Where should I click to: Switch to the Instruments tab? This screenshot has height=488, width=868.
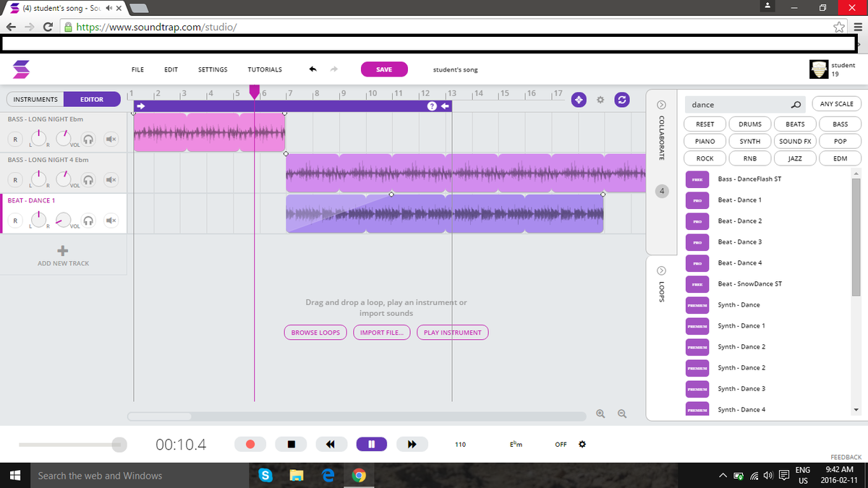35,99
